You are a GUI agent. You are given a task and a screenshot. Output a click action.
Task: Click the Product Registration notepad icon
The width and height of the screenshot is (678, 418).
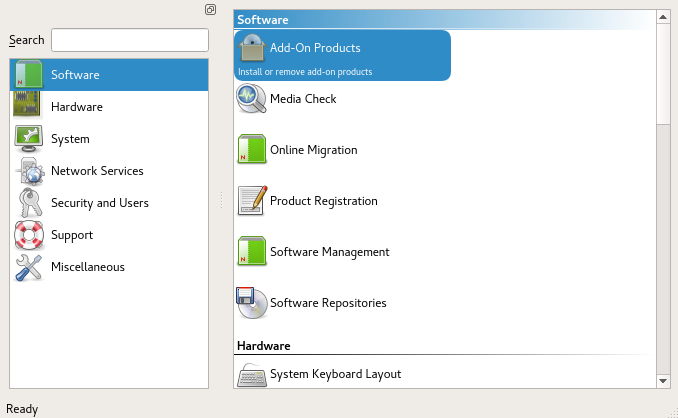click(x=252, y=201)
